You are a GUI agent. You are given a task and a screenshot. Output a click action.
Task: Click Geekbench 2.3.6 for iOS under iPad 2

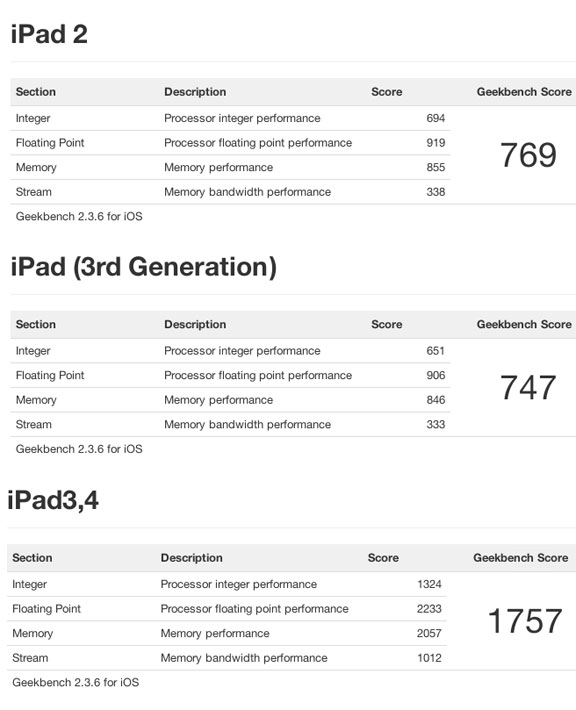[x=79, y=216]
